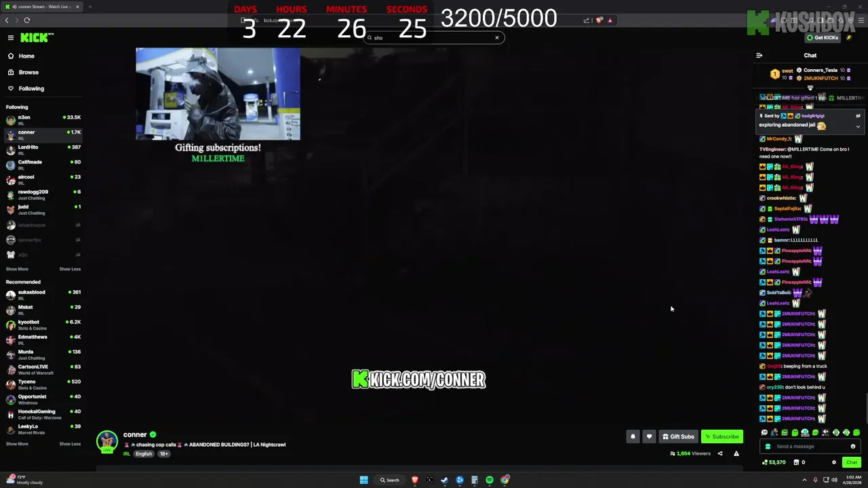
Task: Collapse the chat panel
Action: 759,56
